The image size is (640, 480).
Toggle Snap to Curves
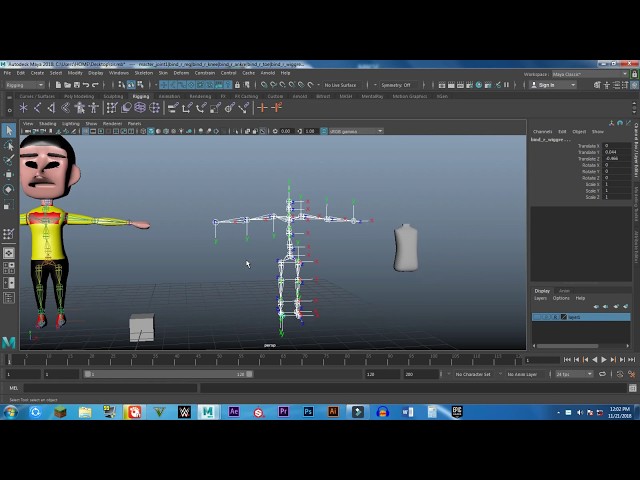point(273,85)
